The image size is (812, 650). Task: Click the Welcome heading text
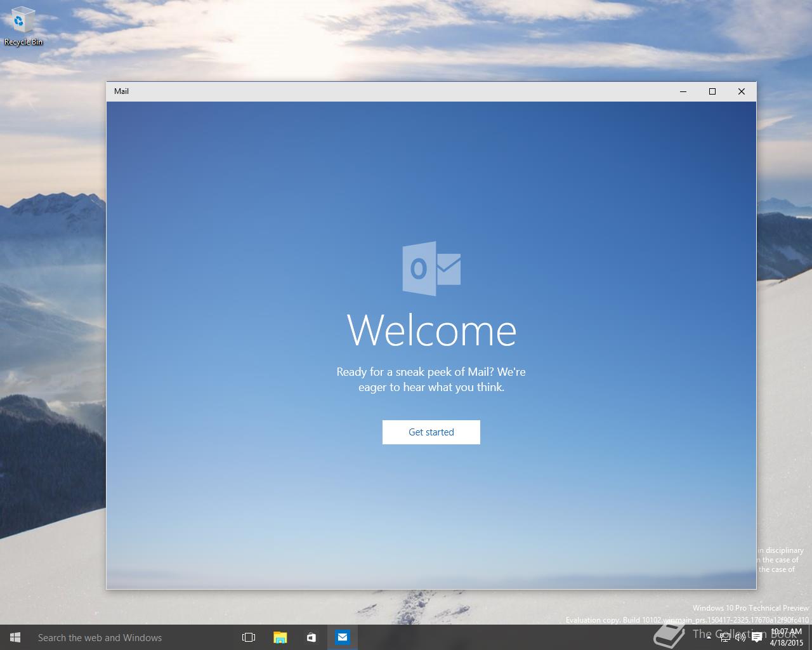[431, 330]
